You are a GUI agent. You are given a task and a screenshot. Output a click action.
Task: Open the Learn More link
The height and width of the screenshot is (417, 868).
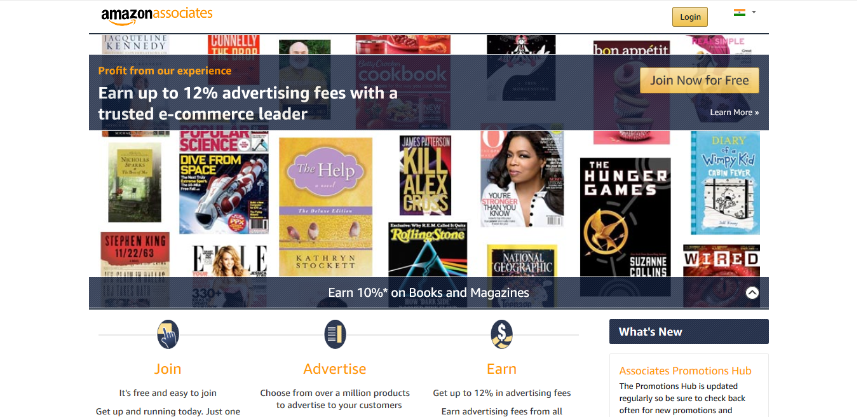(735, 113)
